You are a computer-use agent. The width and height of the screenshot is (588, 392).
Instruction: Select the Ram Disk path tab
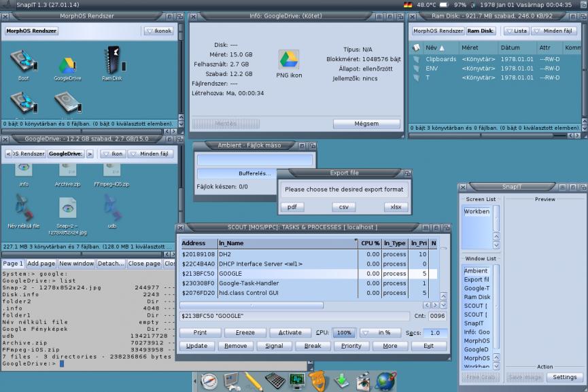tap(481, 31)
